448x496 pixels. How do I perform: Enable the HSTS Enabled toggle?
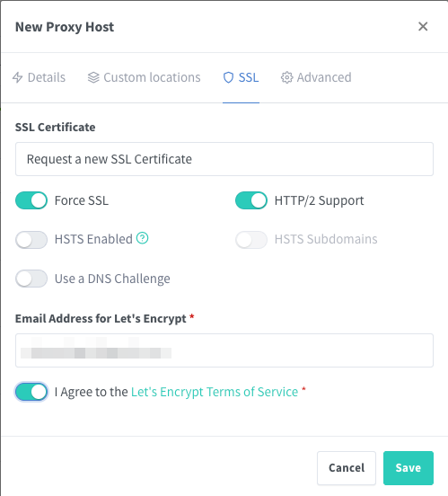coord(31,239)
